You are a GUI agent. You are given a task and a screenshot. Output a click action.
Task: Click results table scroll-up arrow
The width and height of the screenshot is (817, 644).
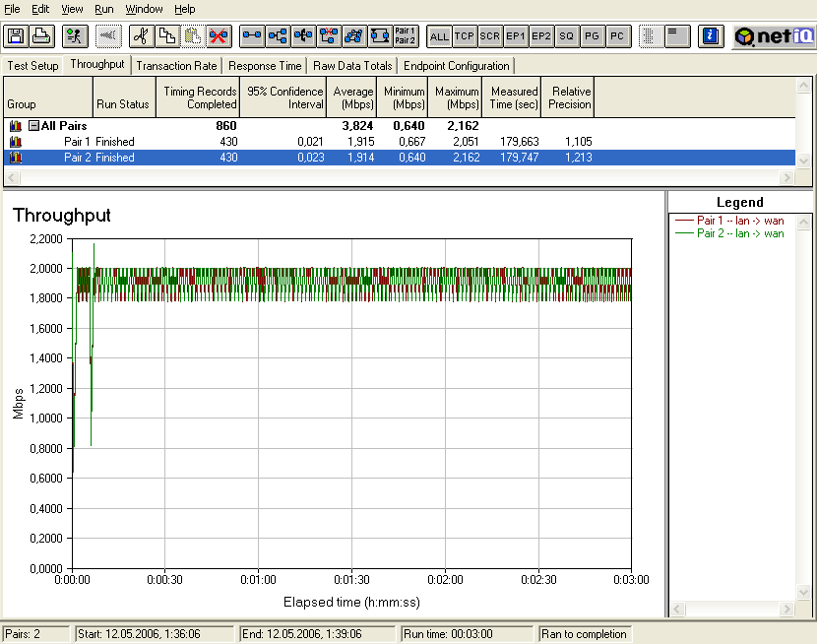tap(803, 85)
